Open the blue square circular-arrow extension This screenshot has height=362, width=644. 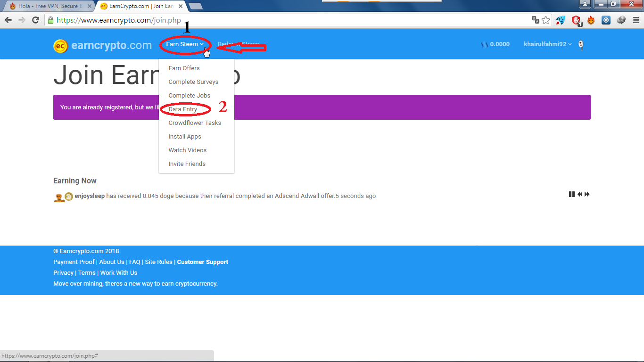[606, 20]
